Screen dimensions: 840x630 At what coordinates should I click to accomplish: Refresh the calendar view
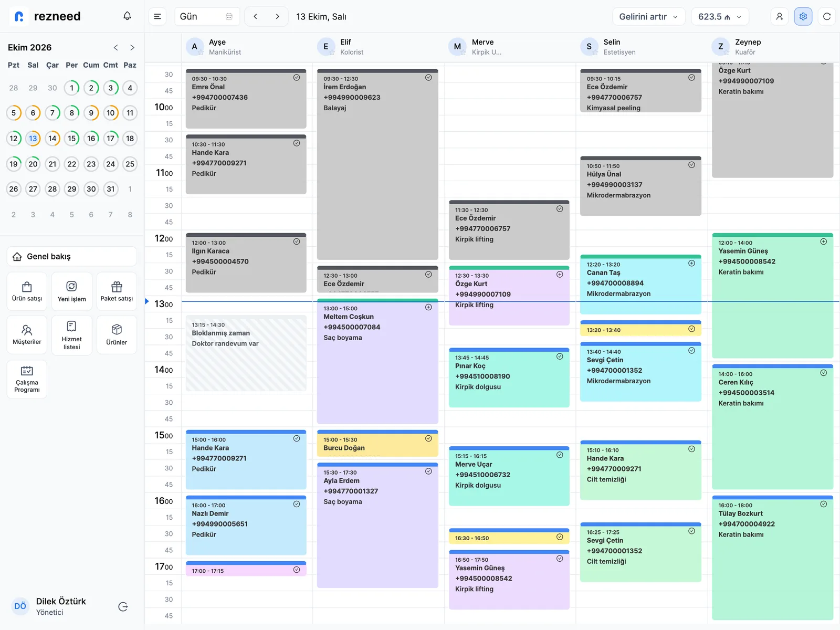(826, 17)
